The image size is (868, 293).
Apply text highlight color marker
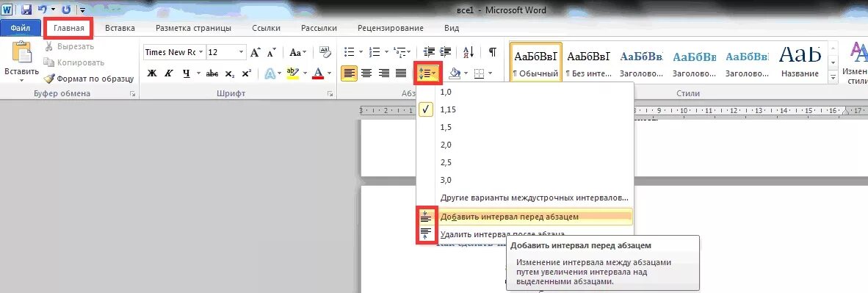292,73
